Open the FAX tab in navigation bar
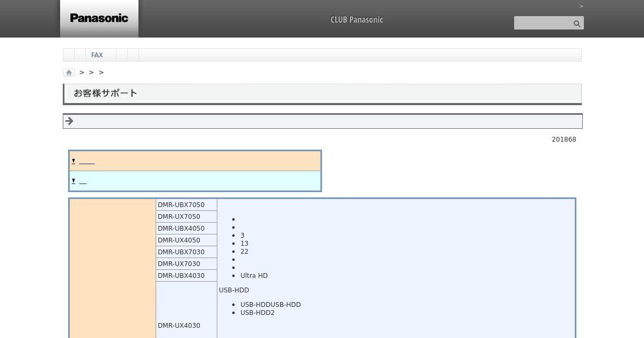 tap(97, 55)
